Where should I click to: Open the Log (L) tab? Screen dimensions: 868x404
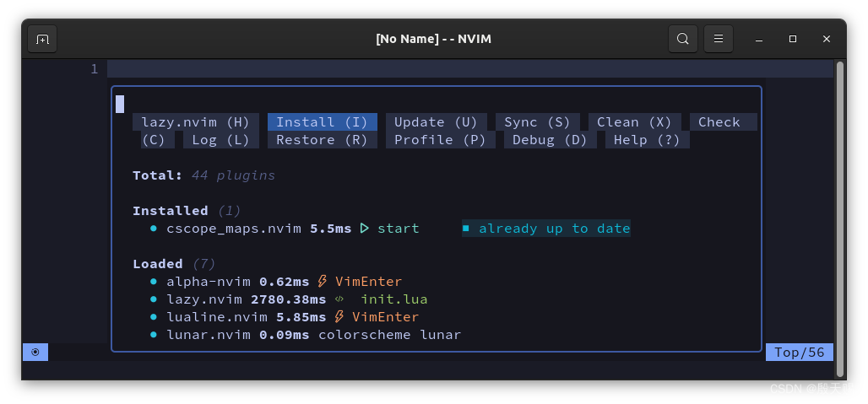tap(221, 140)
